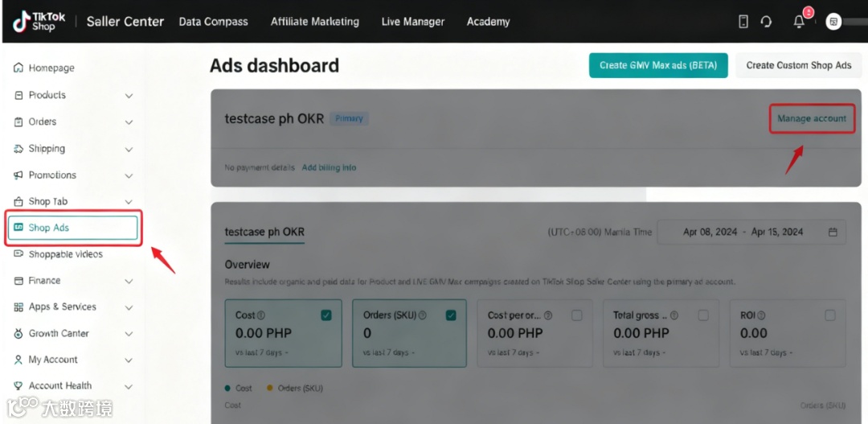
Task: Click the My Account person icon
Action: (x=18, y=360)
